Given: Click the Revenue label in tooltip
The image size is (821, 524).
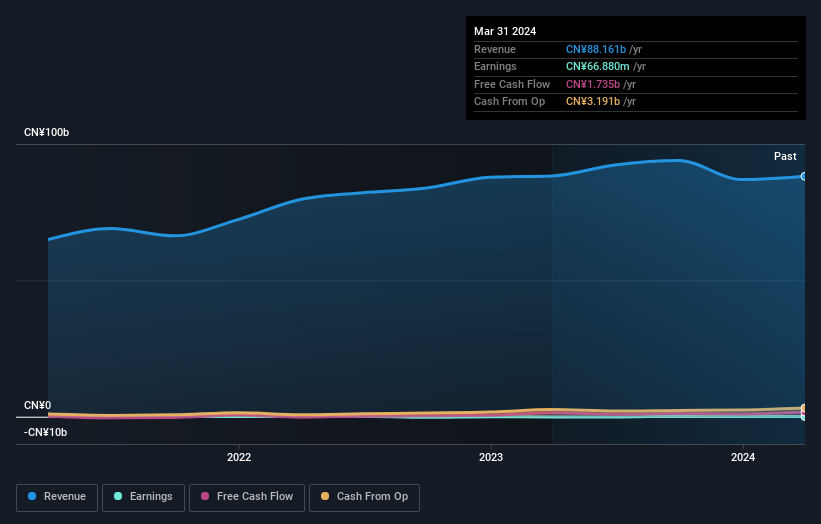Looking at the screenshot, I should (x=495, y=49).
